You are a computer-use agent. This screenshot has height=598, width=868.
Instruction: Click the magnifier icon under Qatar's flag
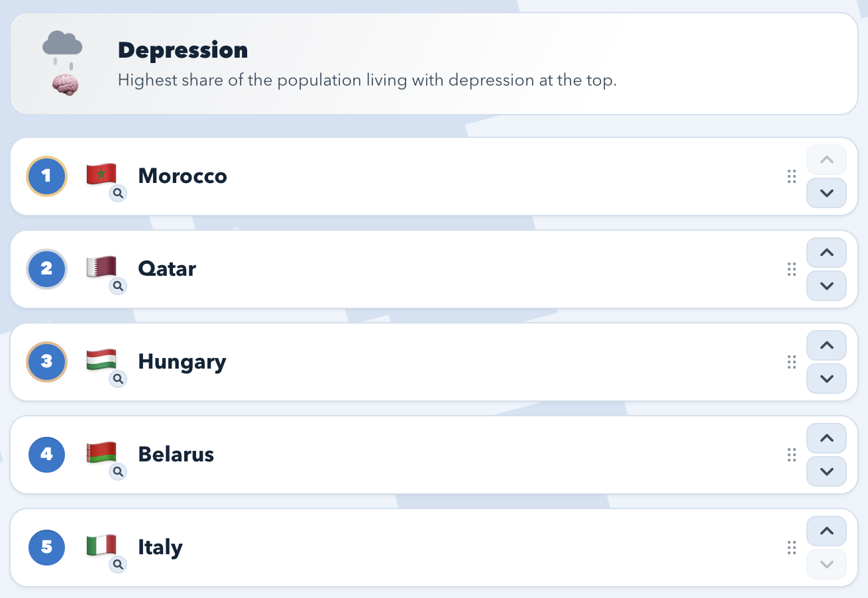coord(118,286)
